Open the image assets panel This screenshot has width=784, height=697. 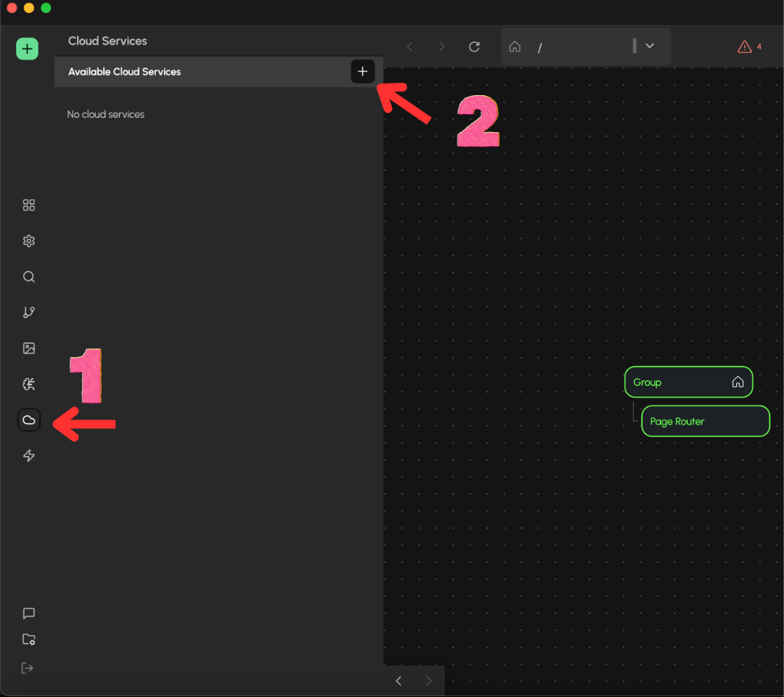(29, 348)
